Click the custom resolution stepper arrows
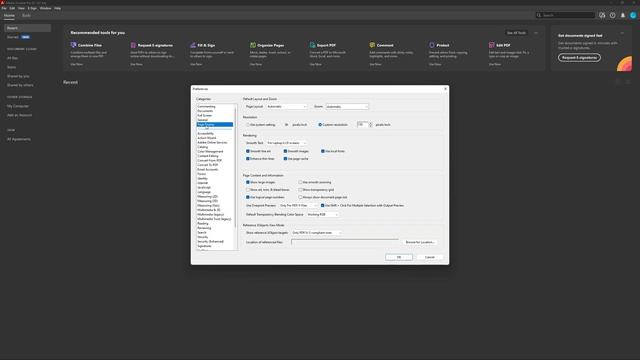This screenshot has height=360, width=640. [371, 124]
